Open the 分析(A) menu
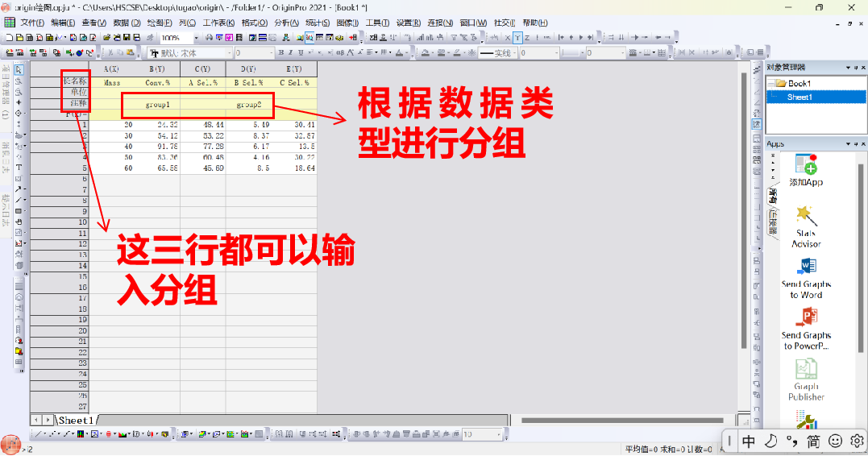 point(286,23)
